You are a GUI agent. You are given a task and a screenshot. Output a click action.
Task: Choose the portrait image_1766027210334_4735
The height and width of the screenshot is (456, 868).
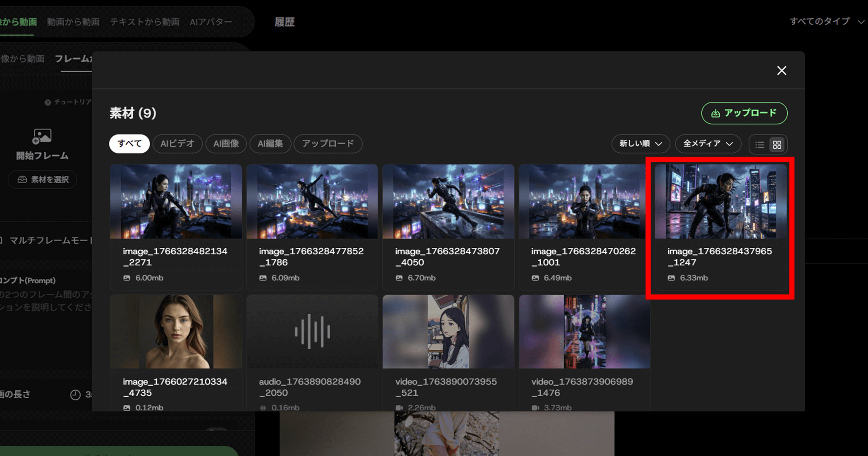(176, 332)
